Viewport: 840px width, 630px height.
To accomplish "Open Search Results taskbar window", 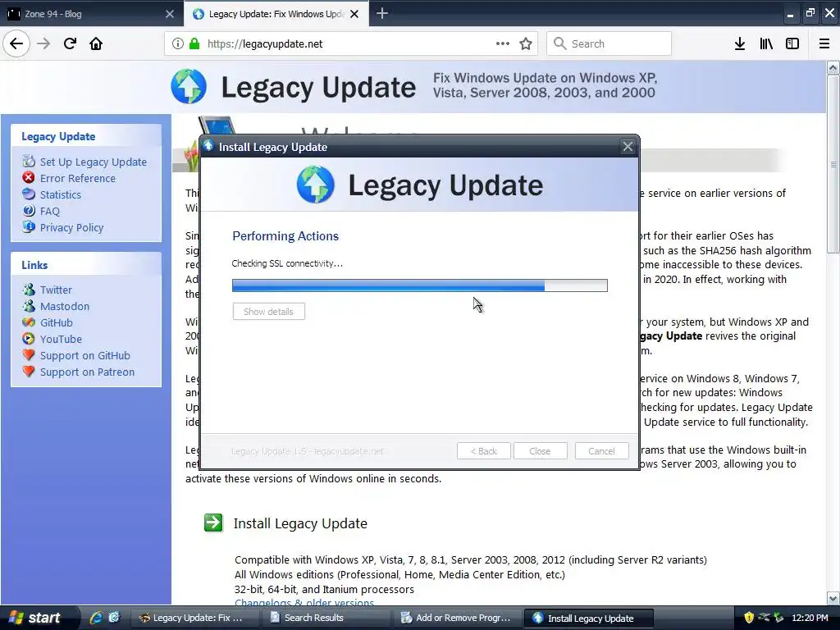I will (x=326, y=618).
